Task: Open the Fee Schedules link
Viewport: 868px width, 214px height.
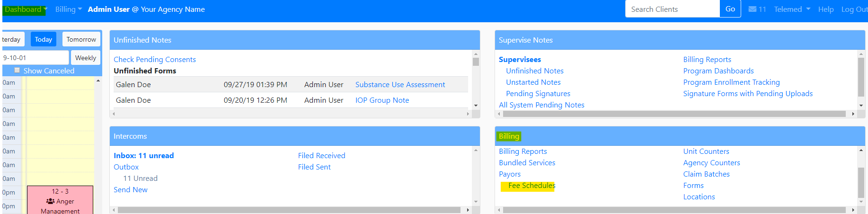Action: coord(531,186)
